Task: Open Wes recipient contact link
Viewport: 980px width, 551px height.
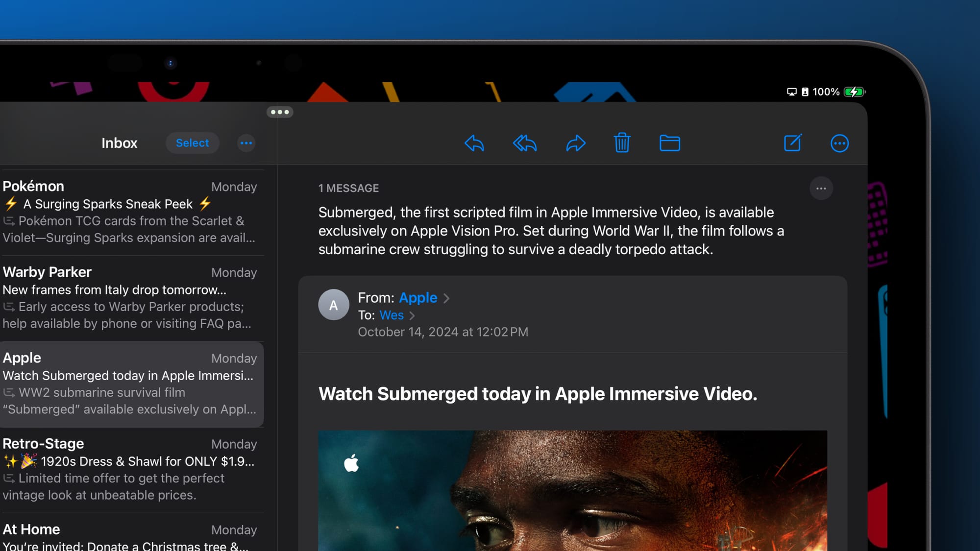Action: (392, 315)
